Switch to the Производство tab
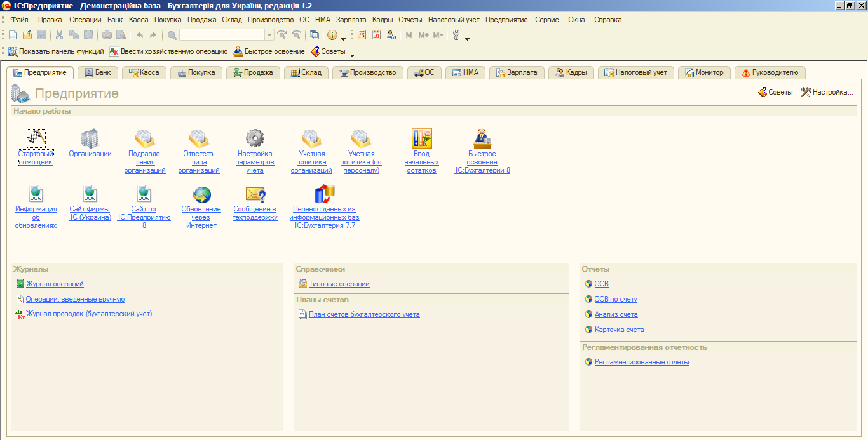The height and width of the screenshot is (440, 868). (x=367, y=72)
